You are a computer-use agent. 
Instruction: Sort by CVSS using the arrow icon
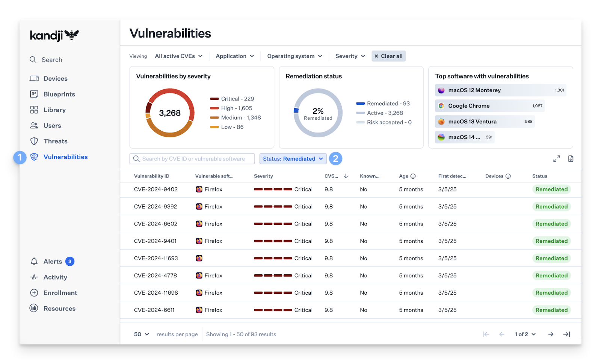tap(346, 176)
